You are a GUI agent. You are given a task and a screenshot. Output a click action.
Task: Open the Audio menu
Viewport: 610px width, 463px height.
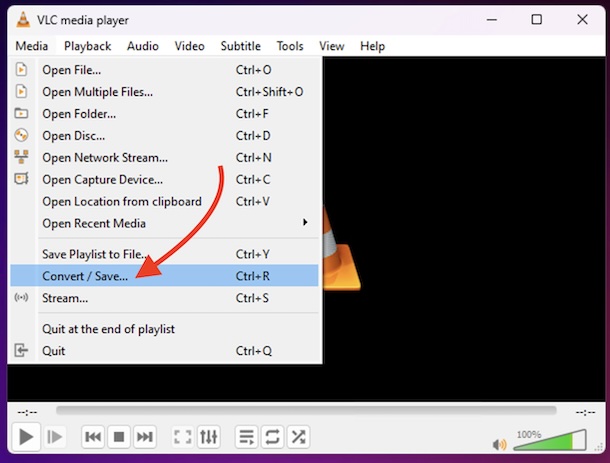[x=142, y=46]
